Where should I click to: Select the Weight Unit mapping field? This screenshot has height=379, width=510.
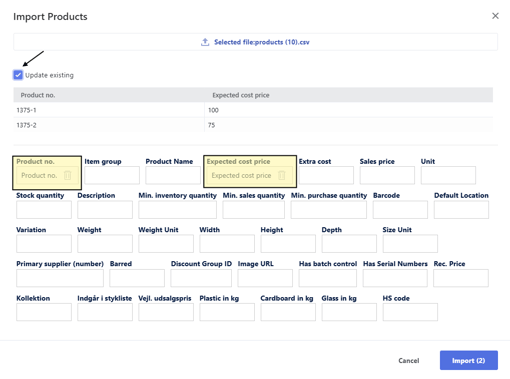point(166,244)
